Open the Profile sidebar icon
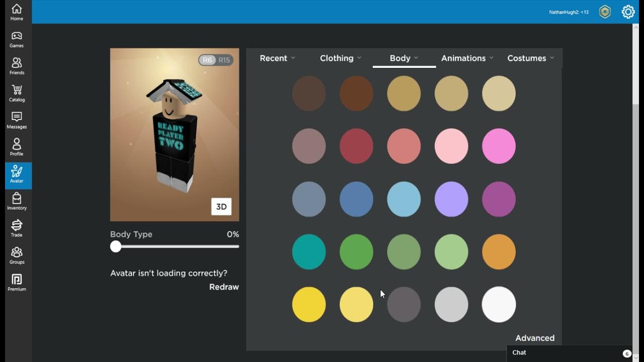Screen dimensions: 644x362 tap(17, 144)
